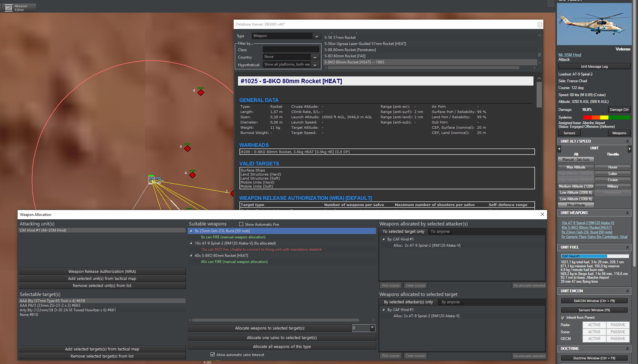Collapse the UNIT FUEL panel chevron

point(627,247)
